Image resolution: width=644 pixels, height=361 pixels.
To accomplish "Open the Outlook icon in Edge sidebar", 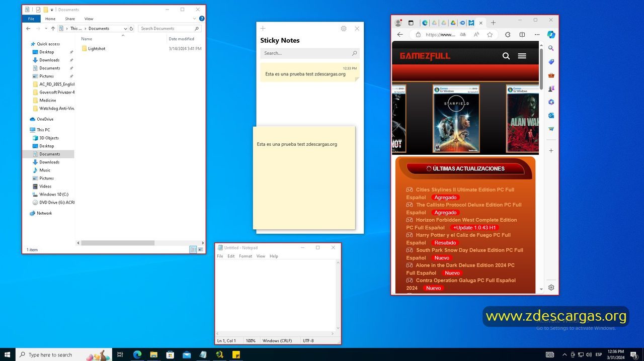I will pyautogui.click(x=551, y=116).
